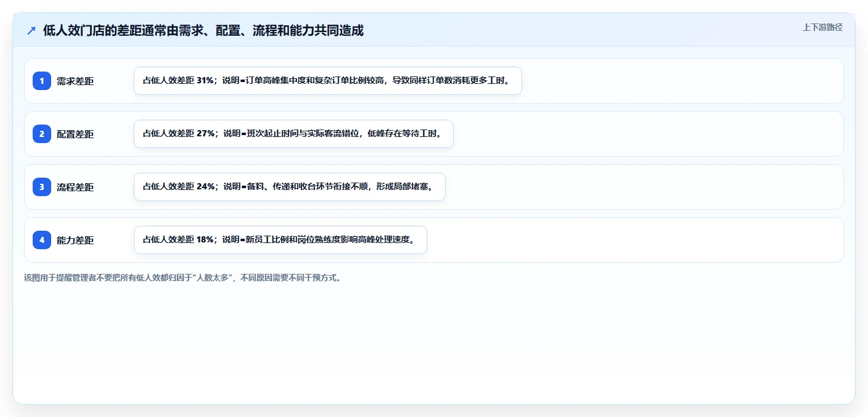
Task: Select the number 1 badge for 需求差距
Action: click(x=42, y=81)
